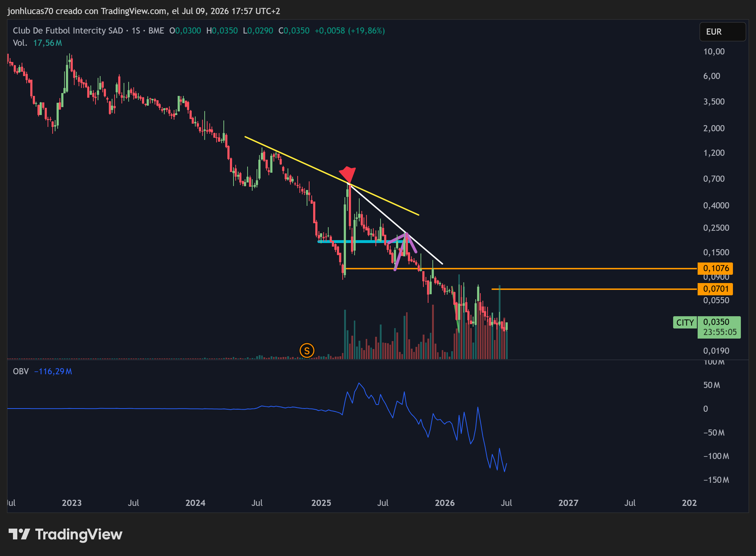Click the 0,1076 orange price label
756x556 pixels.
tap(716, 268)
